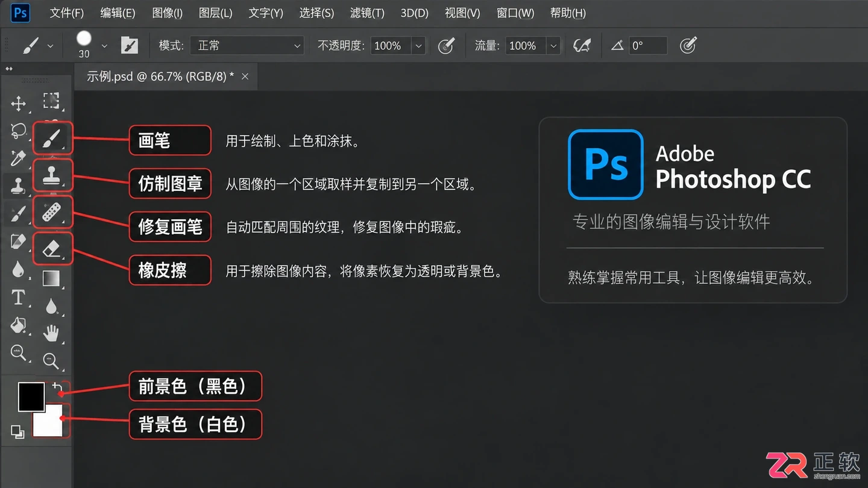
Task: Open the 流量 slider dropdown arrow
Action: [553, 46]
